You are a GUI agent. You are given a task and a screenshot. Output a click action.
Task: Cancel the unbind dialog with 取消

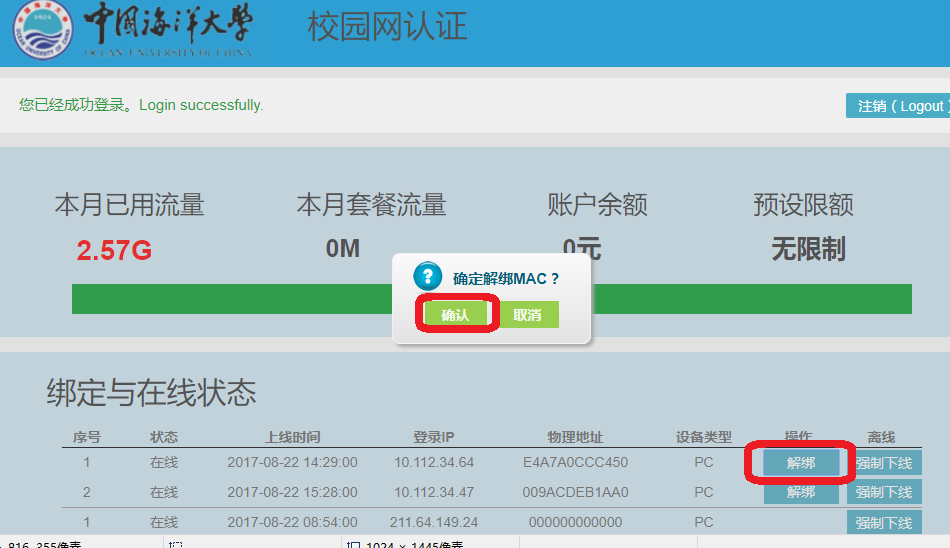[x=528, y=315]
